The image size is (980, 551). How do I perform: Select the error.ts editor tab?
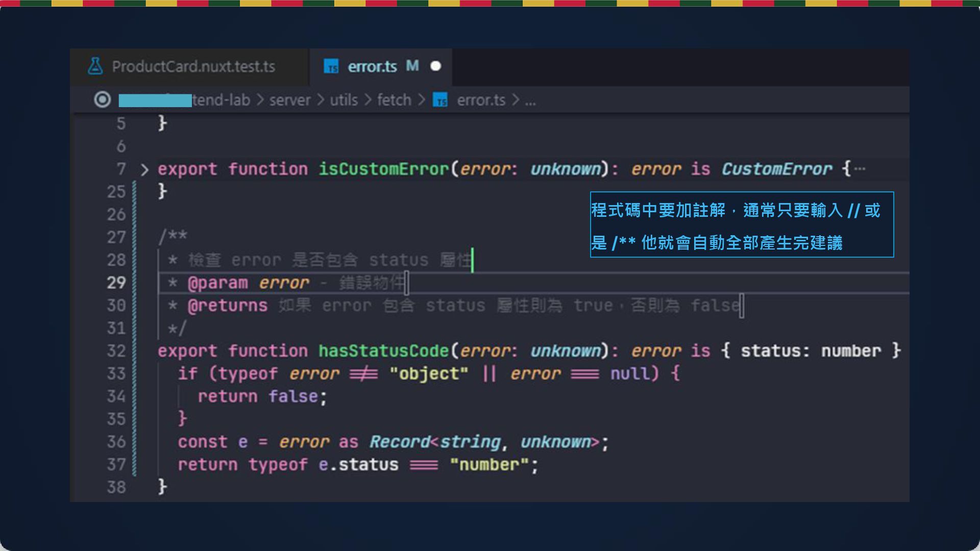[x=372, y=67]
